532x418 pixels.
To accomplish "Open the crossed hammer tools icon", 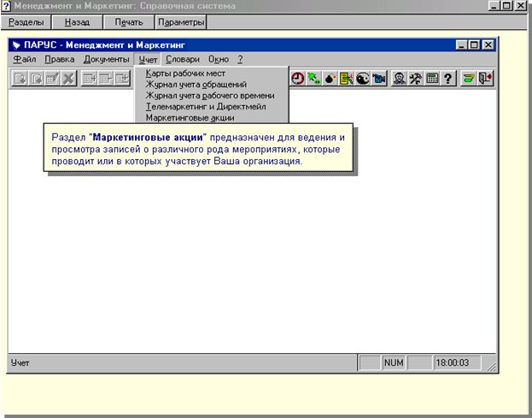I will (415, 79).
